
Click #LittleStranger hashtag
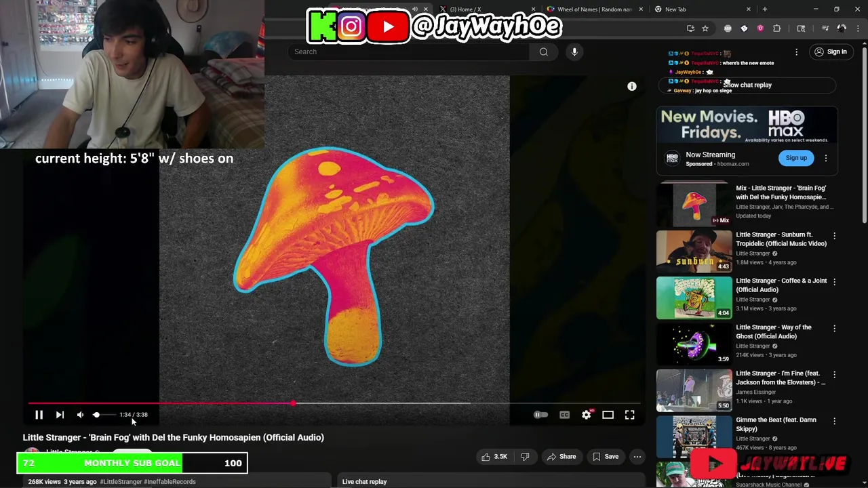coord(121,482)
